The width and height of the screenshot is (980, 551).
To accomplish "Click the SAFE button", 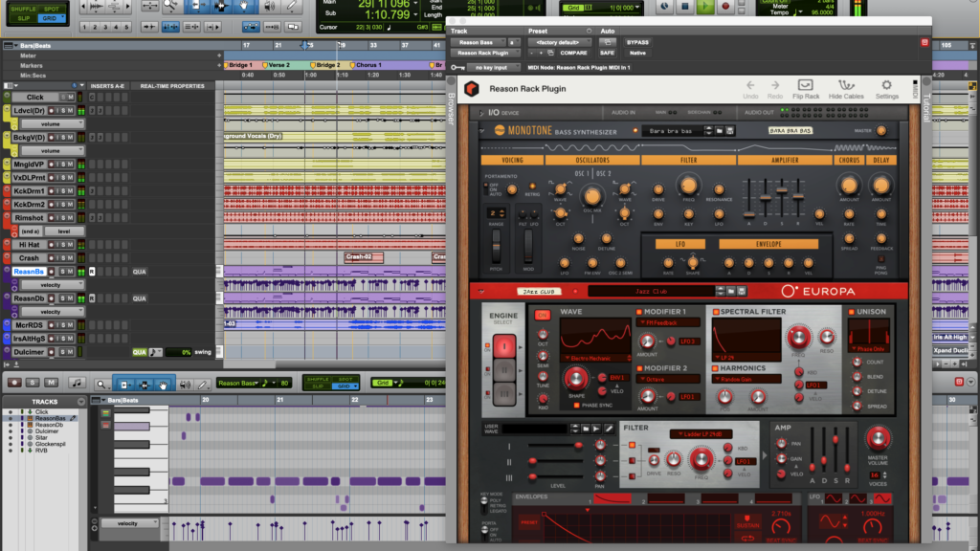I will coord(607,54).
